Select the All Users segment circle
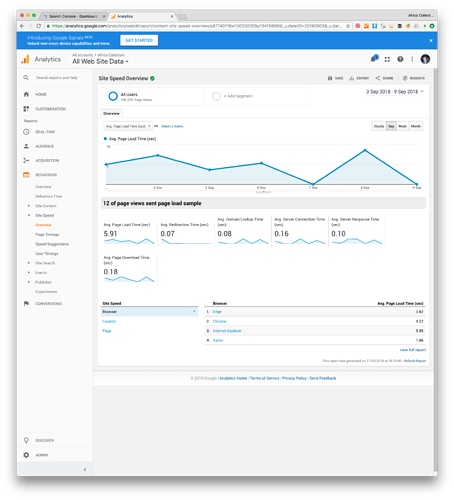 click(113, 96)
